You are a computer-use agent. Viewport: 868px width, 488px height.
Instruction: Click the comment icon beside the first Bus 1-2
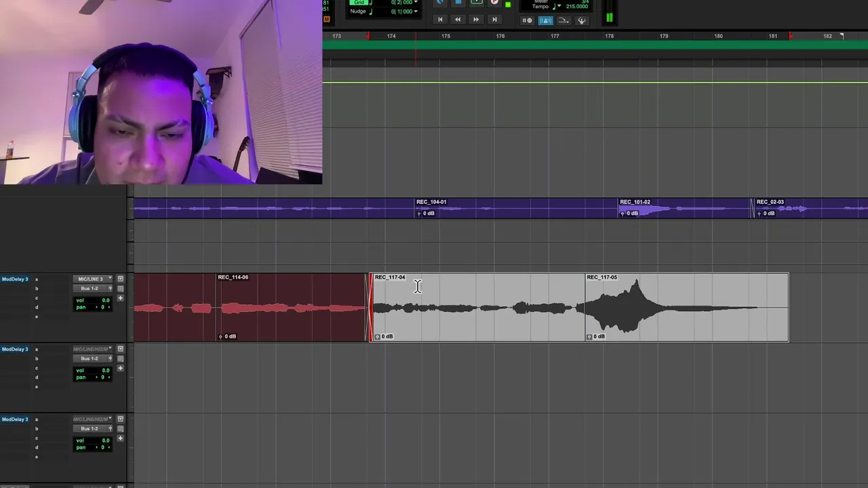(121, 289)
